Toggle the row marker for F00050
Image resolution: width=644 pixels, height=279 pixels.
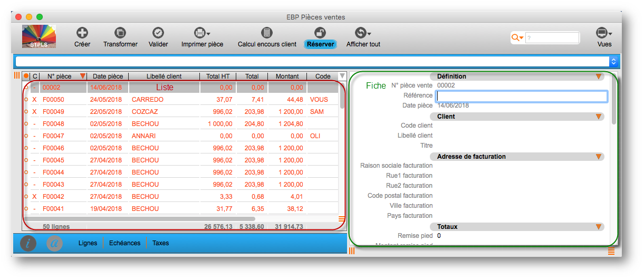[26, 100]
